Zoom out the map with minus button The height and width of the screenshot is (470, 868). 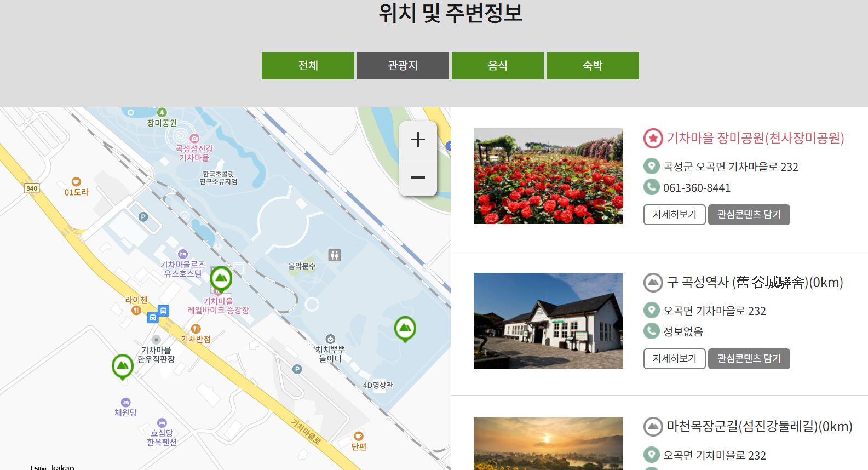coord(418,177)
